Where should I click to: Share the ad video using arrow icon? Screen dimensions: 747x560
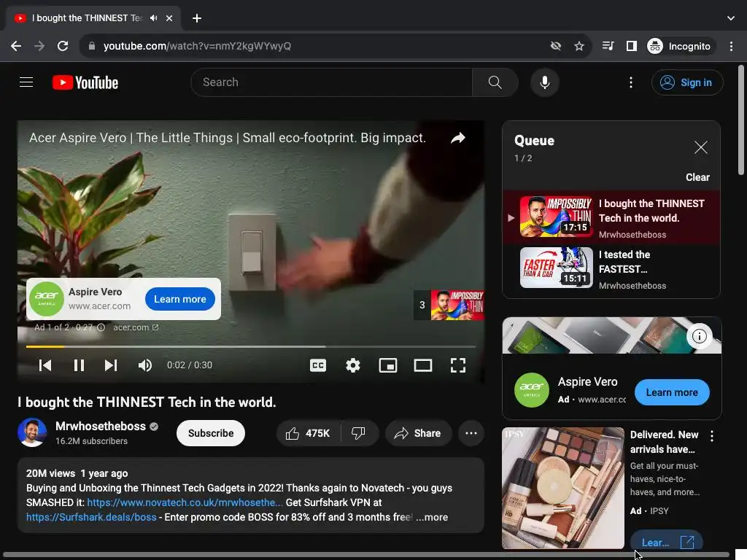458,138
